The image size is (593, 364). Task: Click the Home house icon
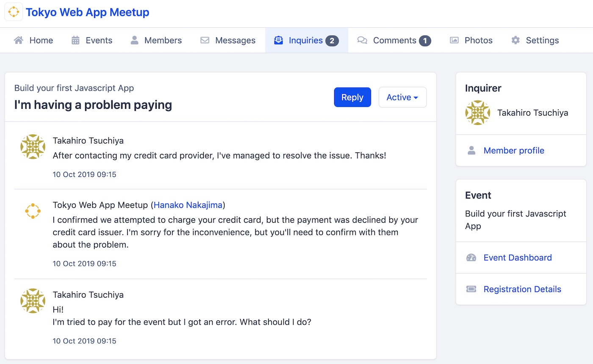[18, 41]
